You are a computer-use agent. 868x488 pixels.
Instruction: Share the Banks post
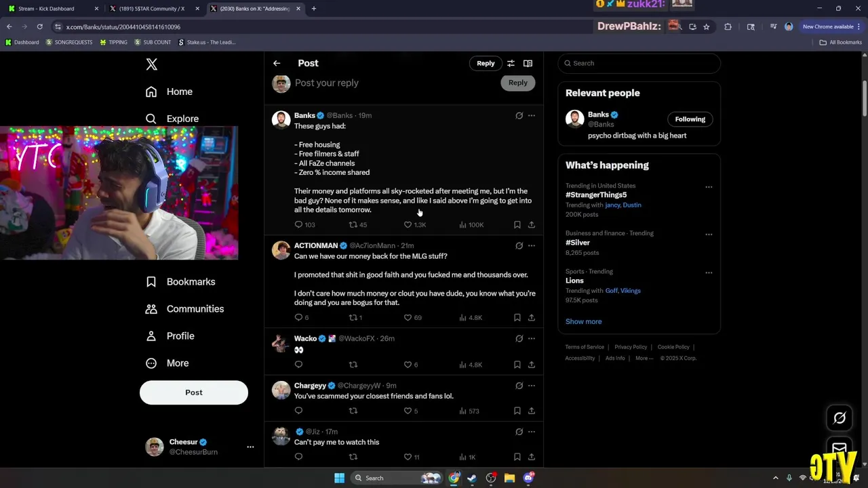click(532, 224)
